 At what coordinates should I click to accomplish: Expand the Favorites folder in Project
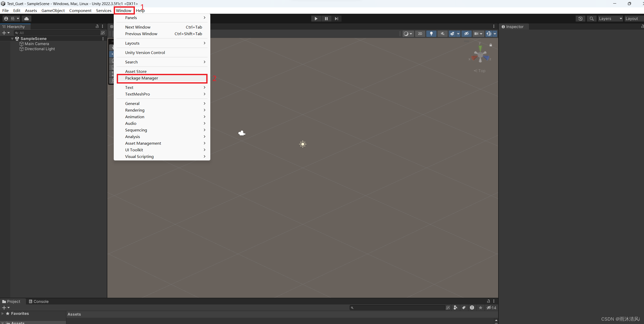[3, 314]
